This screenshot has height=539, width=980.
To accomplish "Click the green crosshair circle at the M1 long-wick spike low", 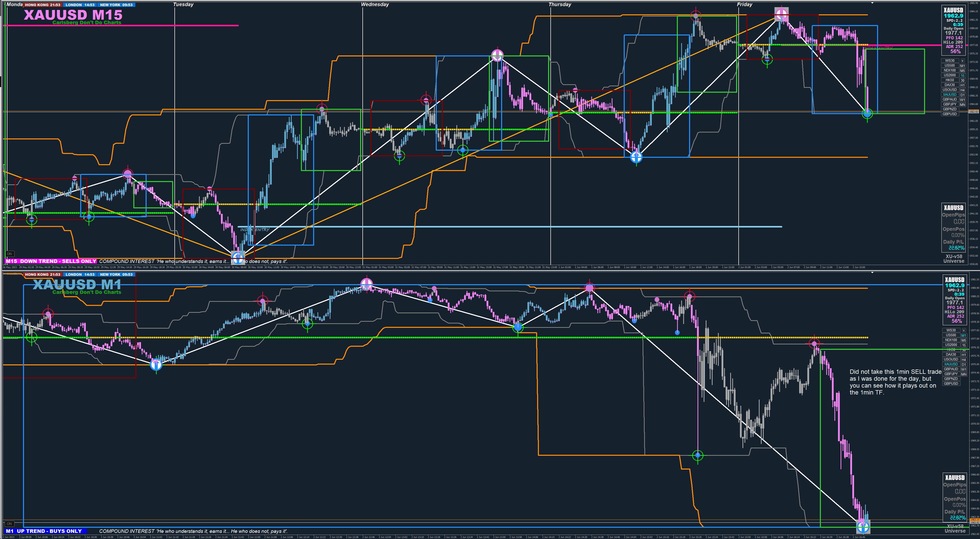I will 697,455.
